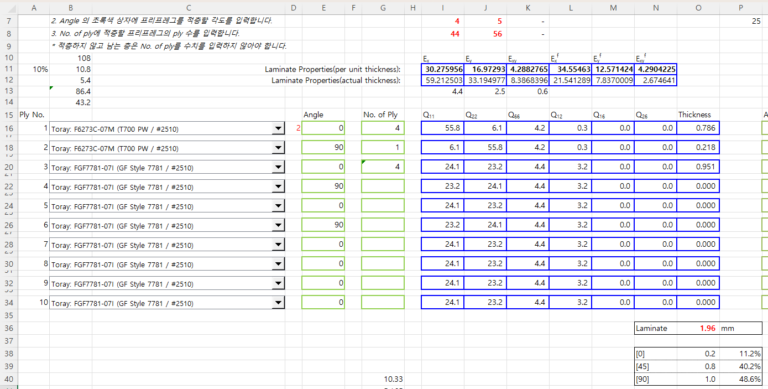Open the material dropdown for ply 1
Viewport: 768px width, 389px height.
(278, 129)
